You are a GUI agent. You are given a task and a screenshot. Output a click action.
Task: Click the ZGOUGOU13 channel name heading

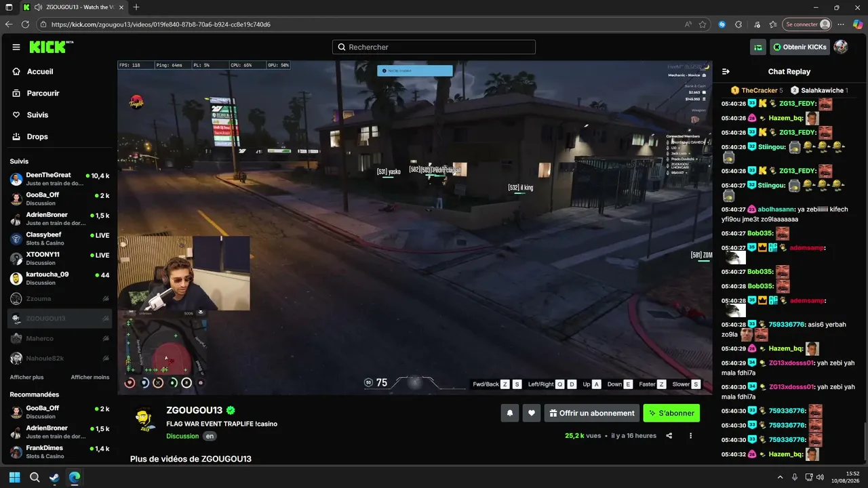[195, 411]
